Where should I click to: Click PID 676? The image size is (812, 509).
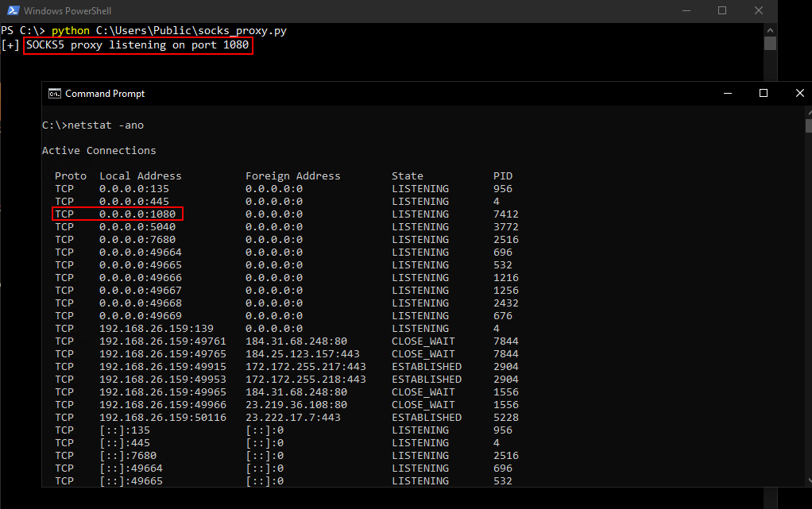coord(503,316)
